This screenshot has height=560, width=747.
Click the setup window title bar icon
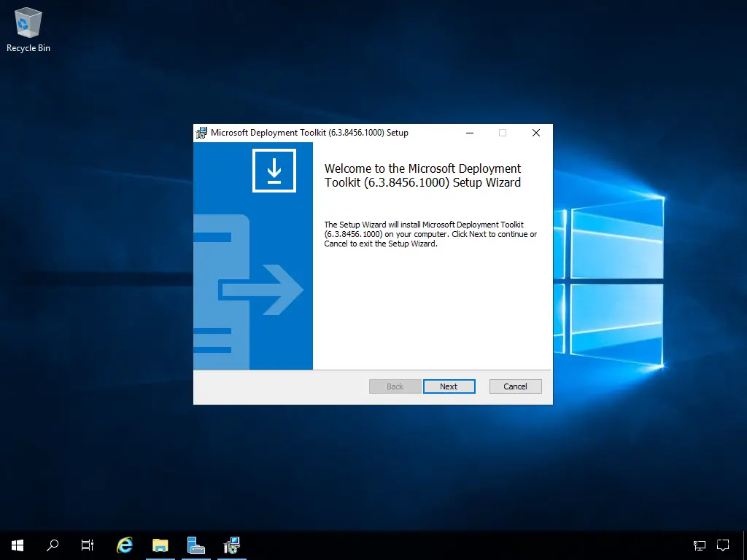click(201, 133)
